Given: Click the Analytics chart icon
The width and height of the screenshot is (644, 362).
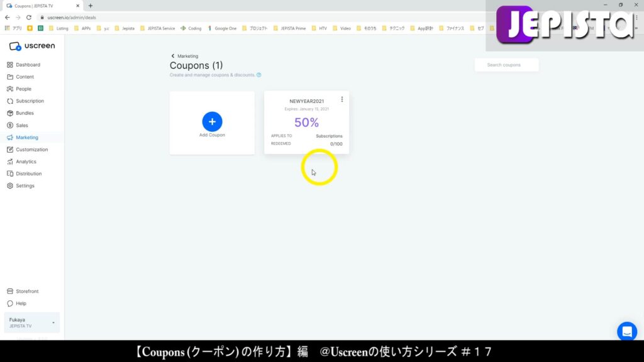Looking at the screenshot, I should [10, 162].
